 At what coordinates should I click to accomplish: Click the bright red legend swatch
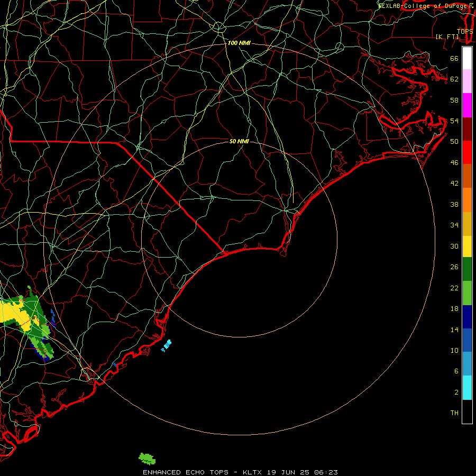point(467,152)
